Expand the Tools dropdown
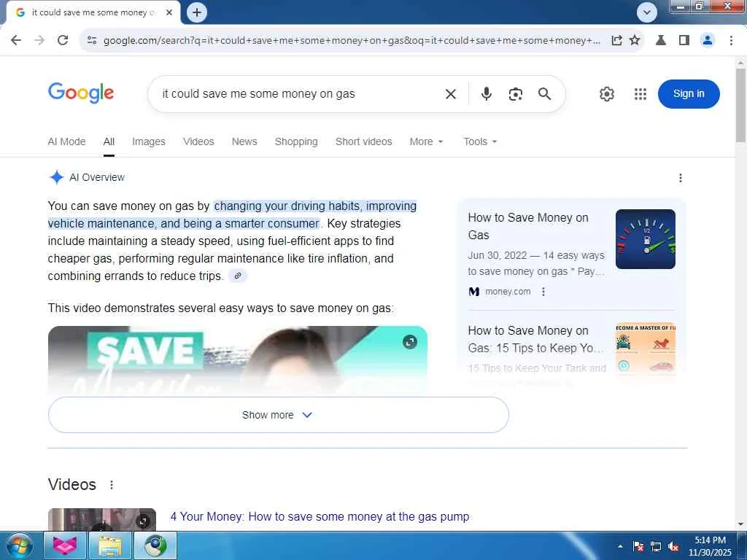The image size is (747, 560). pyautogui.click(x=480, y=142)
